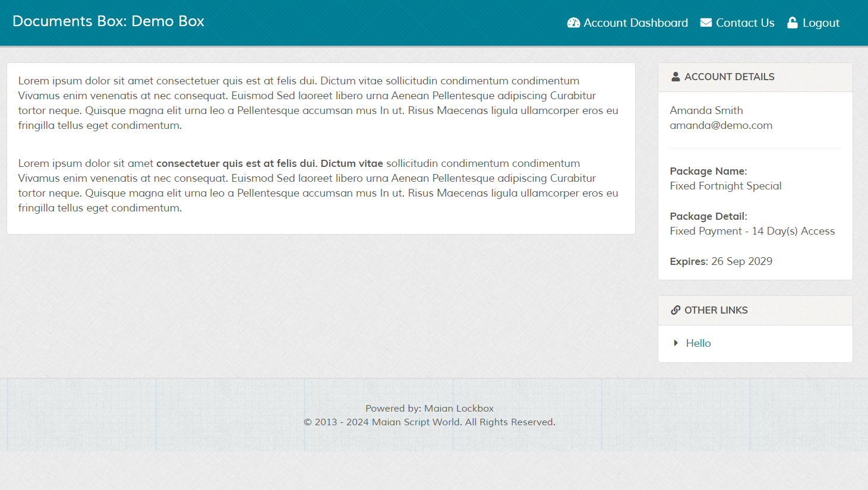868x490 pixels.
Task: Click the dashboard gauge icon in header
Action: pyautogui.click(x=573, y=23)
